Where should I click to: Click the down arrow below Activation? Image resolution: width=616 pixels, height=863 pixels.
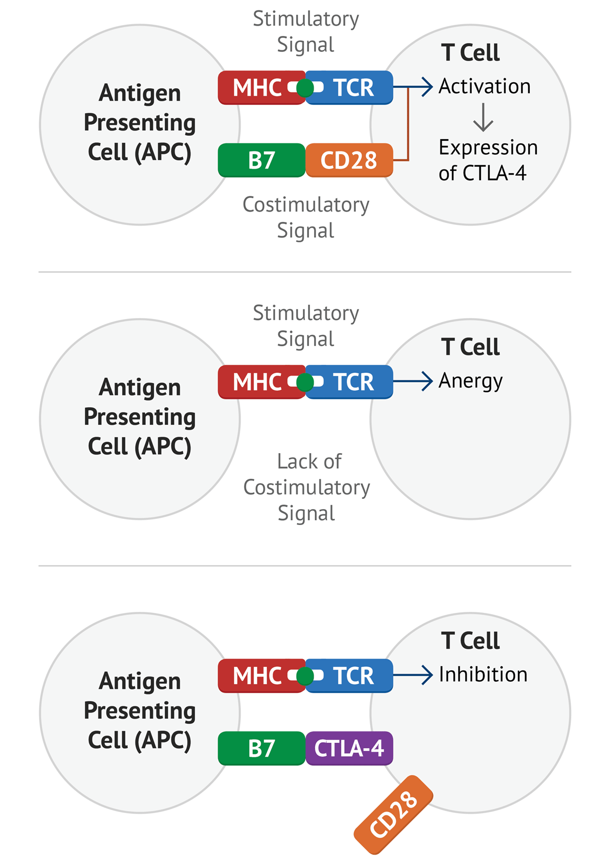click(x=483, y=118)
